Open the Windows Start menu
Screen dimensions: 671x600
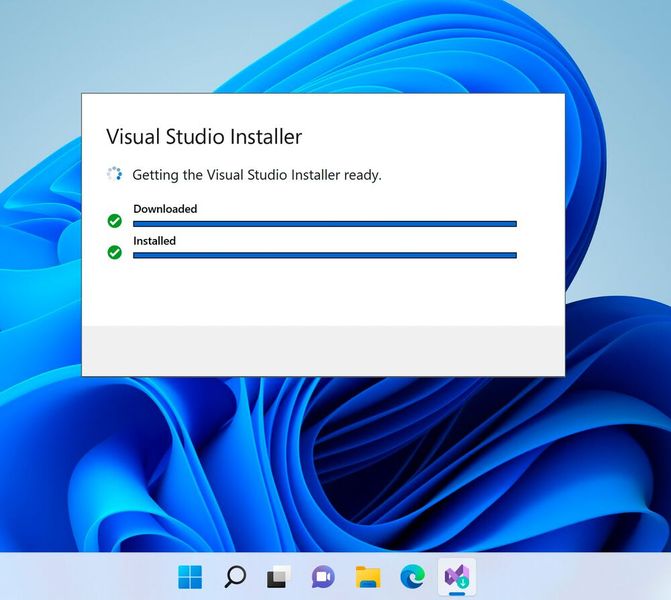[190, 577]
